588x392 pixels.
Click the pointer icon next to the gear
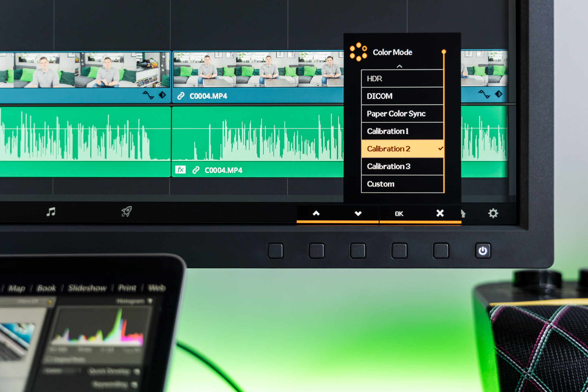tap(463, 213)
